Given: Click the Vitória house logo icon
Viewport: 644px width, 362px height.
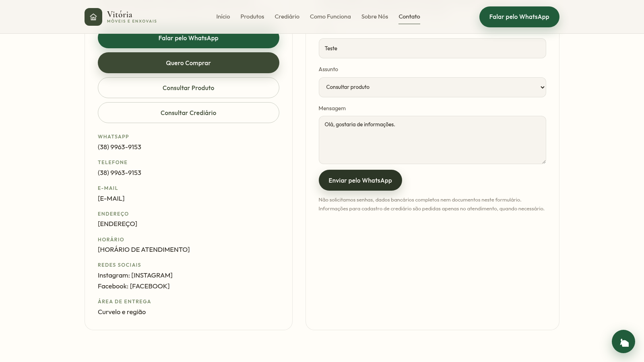Looking at the screenshot, I should tap(93, 17).
